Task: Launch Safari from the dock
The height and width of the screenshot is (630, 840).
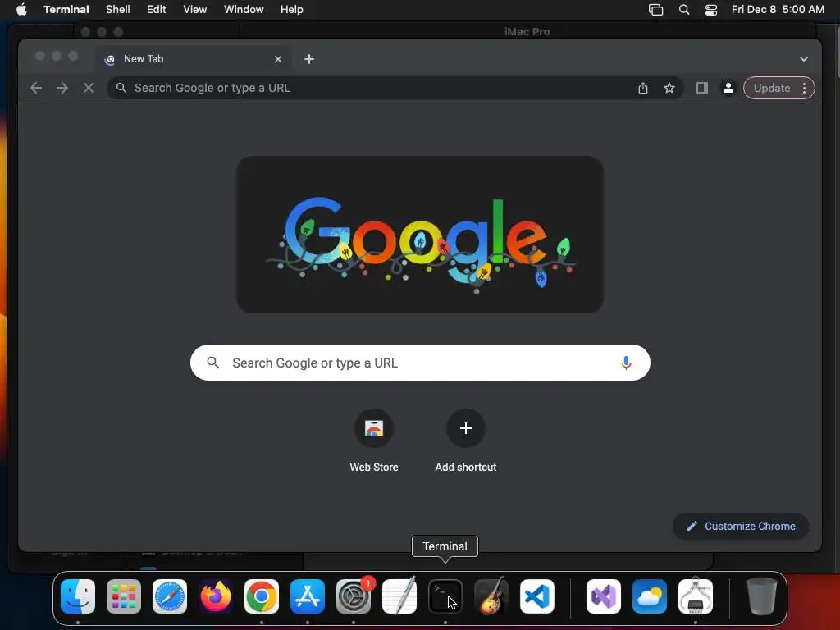Action: [x=170, y=596]
